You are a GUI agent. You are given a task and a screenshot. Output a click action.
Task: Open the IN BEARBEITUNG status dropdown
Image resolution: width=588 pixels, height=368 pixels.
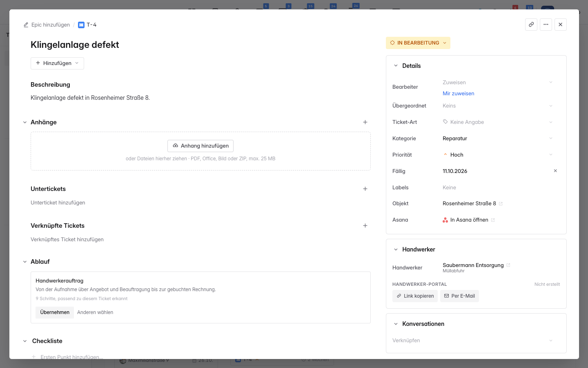(418, 43)
